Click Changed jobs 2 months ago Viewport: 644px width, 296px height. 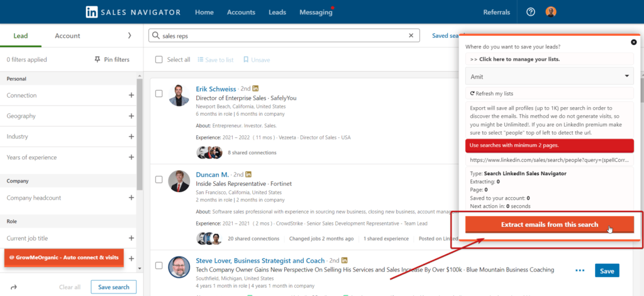tap(321, 239)
